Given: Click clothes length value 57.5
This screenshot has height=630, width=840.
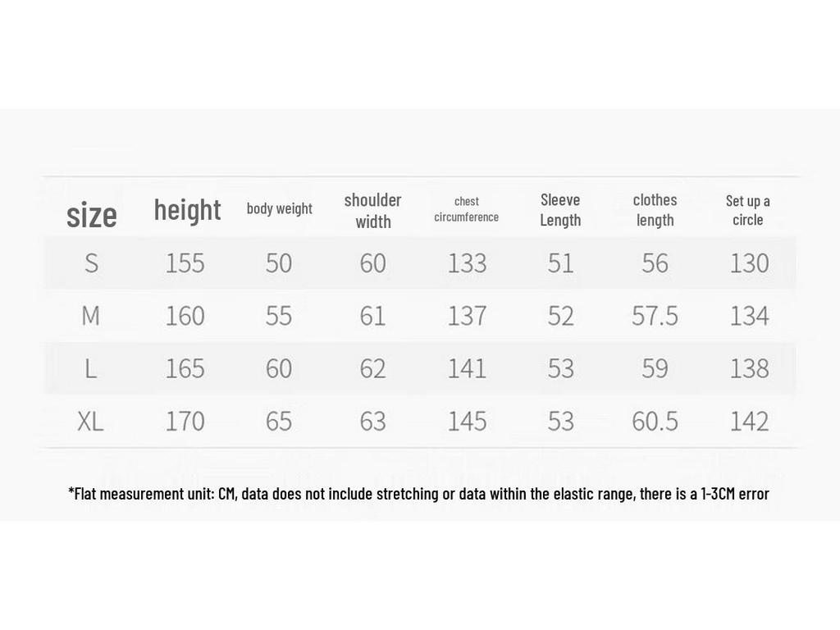Looking at the screenshot, I should (x=655, y=316).
